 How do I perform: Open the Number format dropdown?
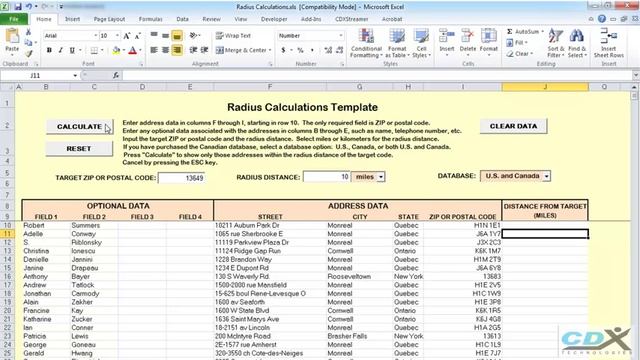341,36
